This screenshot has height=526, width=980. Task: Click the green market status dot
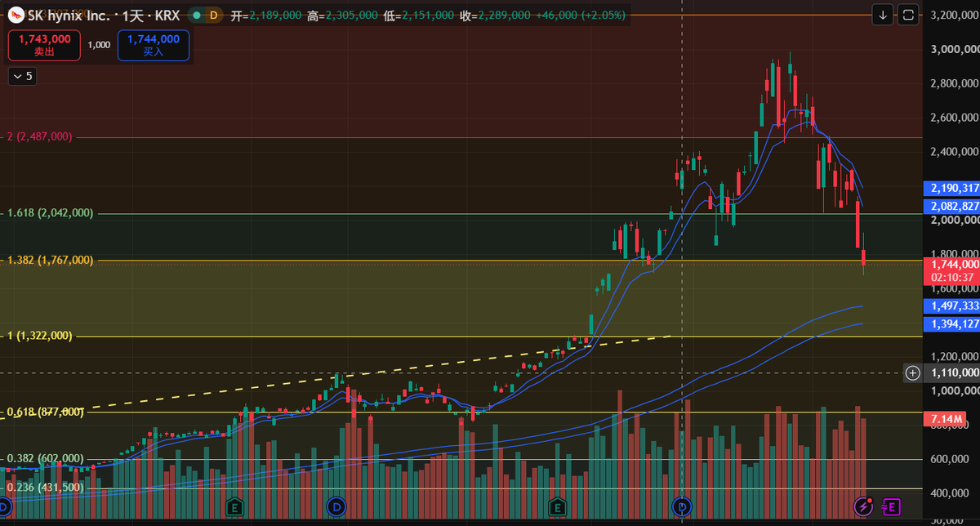(x=195, y=15)
